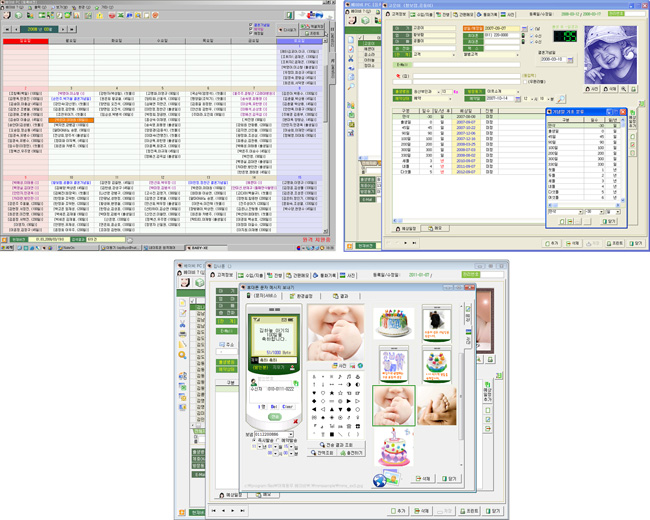Click the magnifier icon beside the time fields

[560, 99]
